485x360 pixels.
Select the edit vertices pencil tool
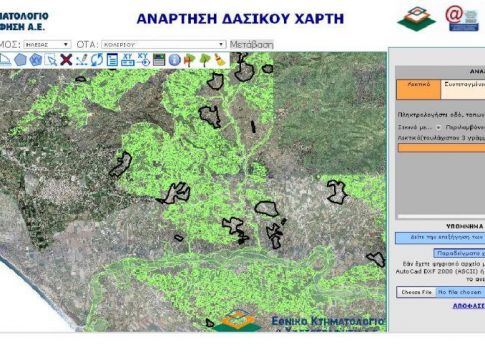click(x=82, y=60)
